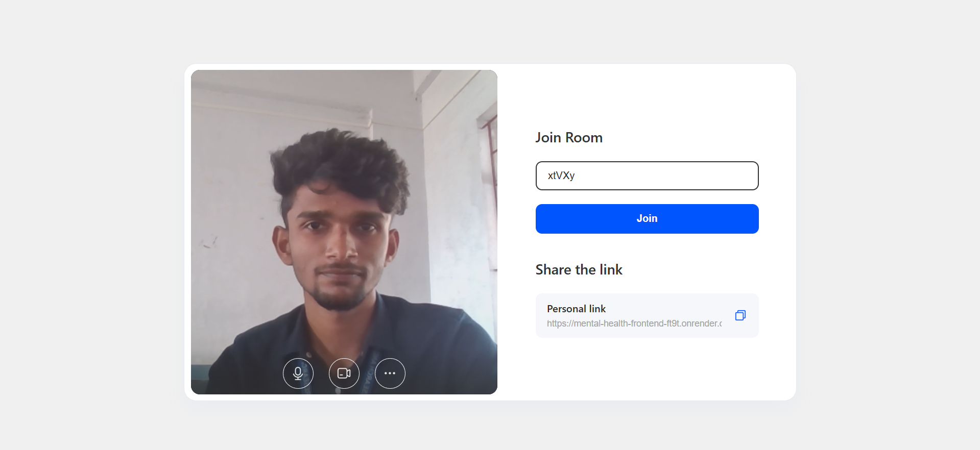Viewport: 980px width, 450px height.
Task: Toggle the webcam video feed
Action: click(x=344, y=373)
